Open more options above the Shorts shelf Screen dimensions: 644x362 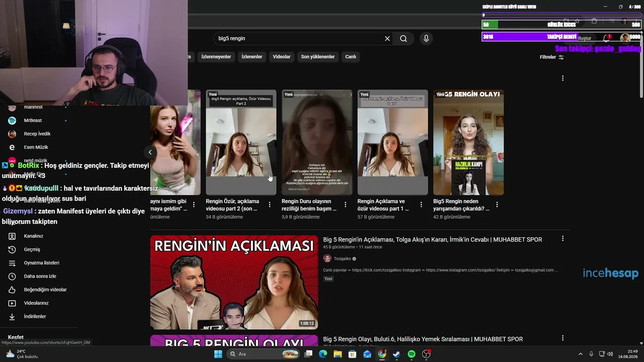coord(562,78)
